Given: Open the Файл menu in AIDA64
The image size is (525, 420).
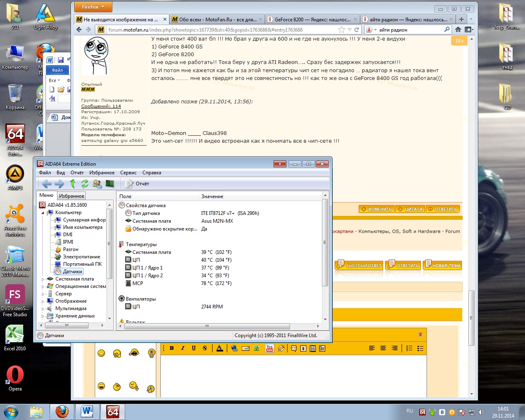Looking at the screenshot, I should pos(45,173).
